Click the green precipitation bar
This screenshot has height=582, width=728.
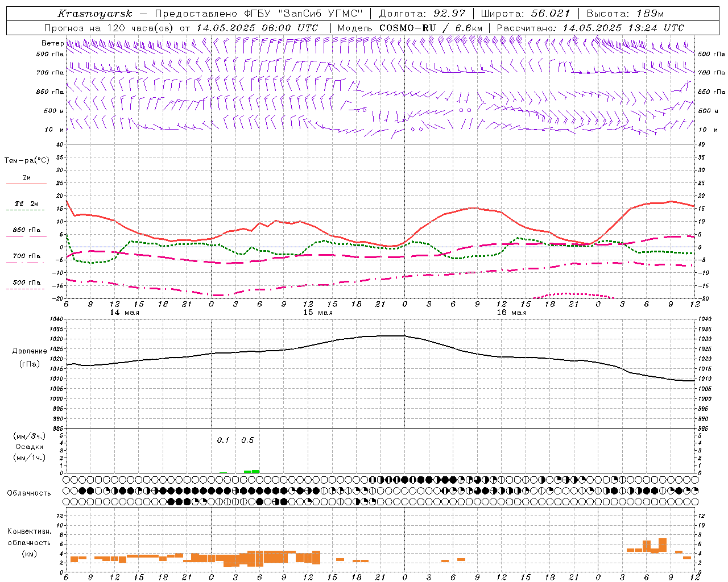[x=251, y=471]
